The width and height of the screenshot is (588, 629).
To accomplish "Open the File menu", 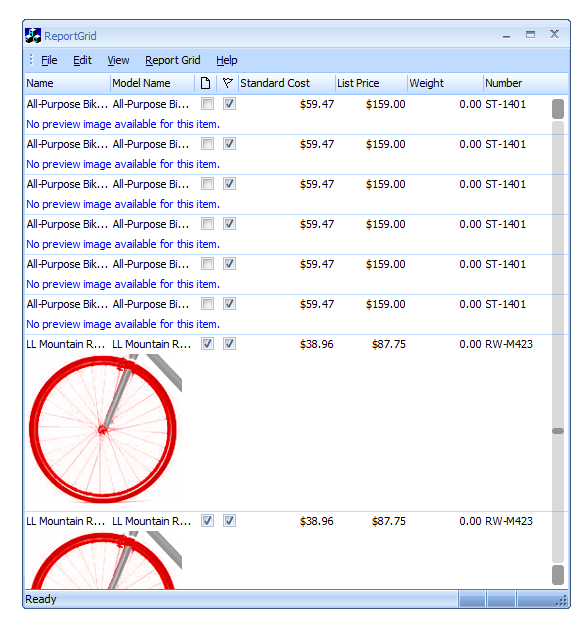I will pos(49,60).
